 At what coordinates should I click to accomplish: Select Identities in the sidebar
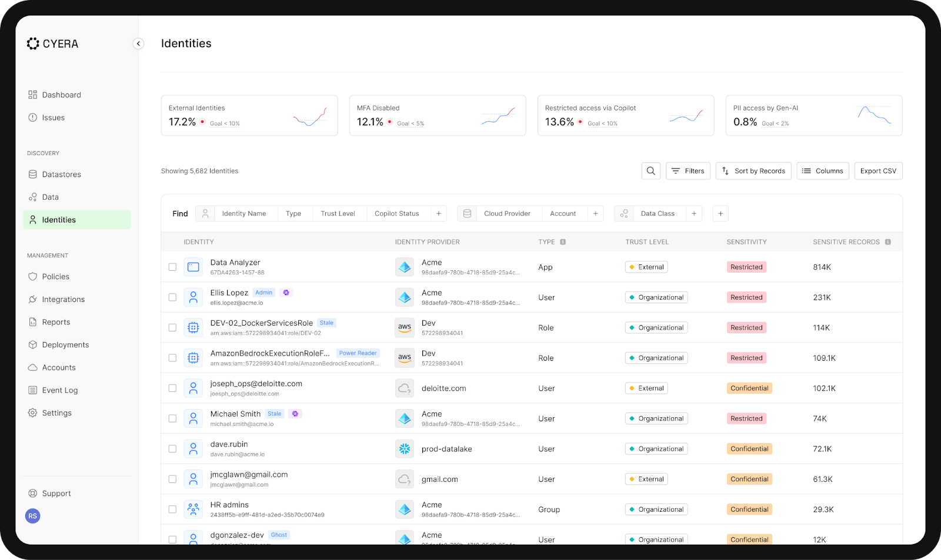[77, 220]
